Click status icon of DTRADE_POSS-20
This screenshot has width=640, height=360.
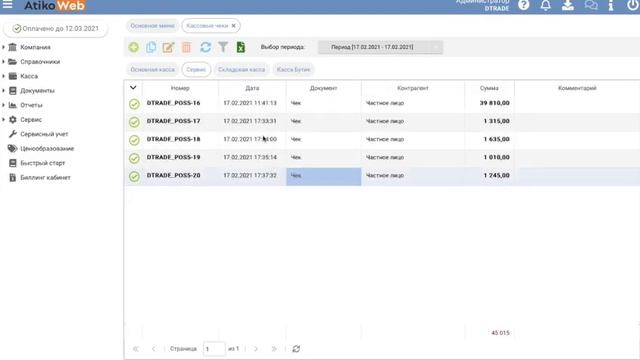pyautogui.click(x=134, y=176)
